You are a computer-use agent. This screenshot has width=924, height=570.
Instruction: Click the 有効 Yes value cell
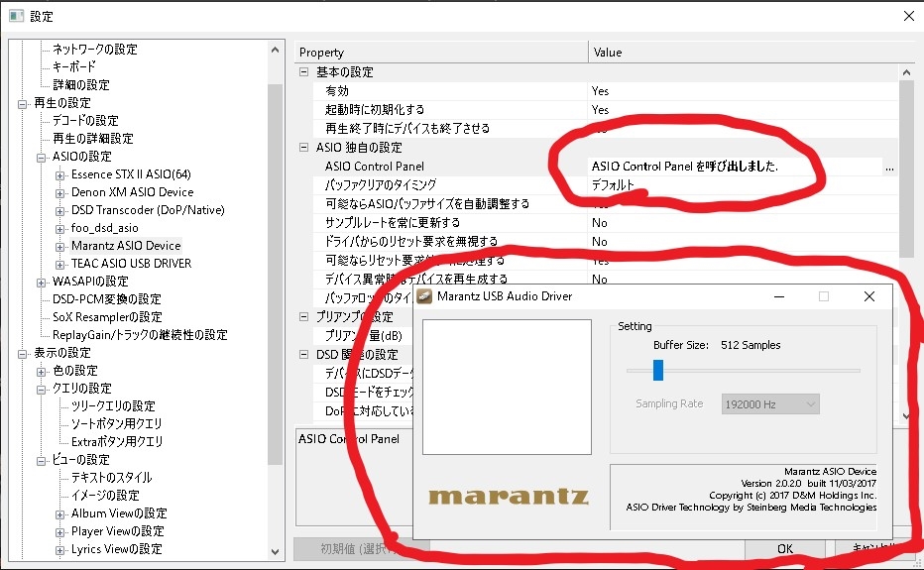pyautogui.click(x=743, y=91)
